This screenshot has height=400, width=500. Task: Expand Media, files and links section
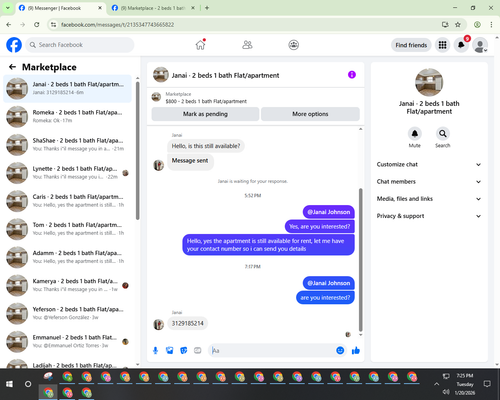click(x=429, y=199)
